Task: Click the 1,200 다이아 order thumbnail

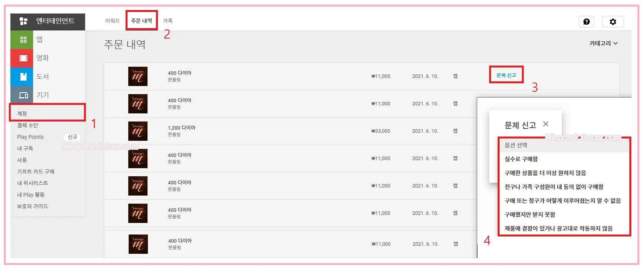Action: [x=138, y=131]
